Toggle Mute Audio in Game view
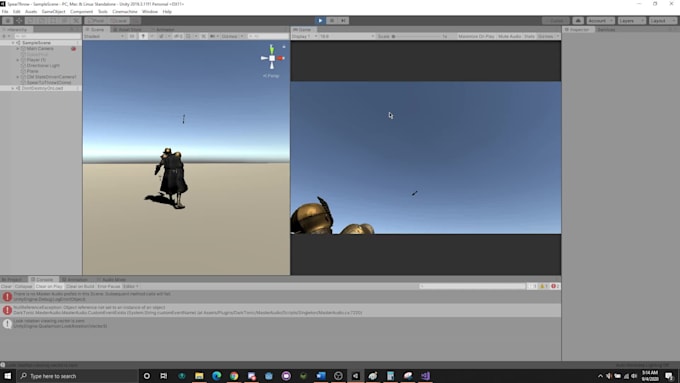This screenshot has height=383, width=680. pyautogui.click(x=510, y=36)
